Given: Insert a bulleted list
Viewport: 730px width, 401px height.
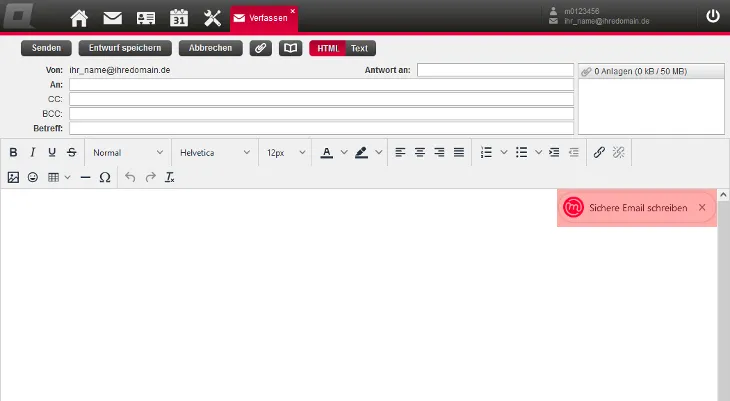Looking at the screenshot, I should tap(521, 152).
